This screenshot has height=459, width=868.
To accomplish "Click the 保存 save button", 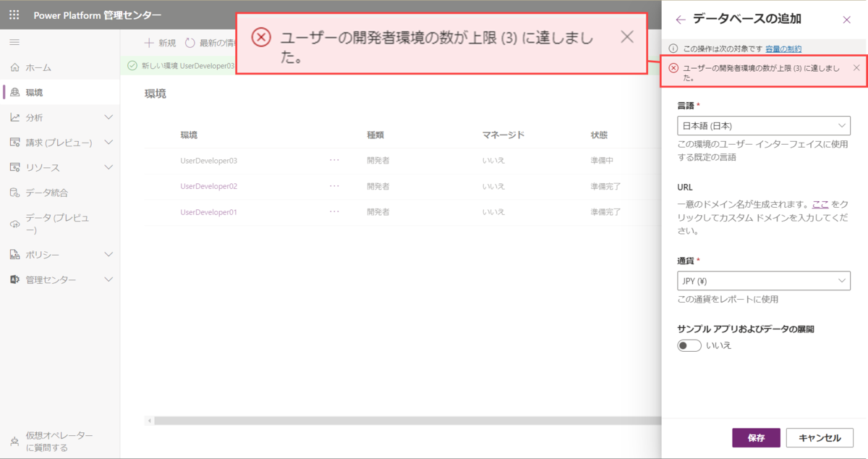I will 756,438.
